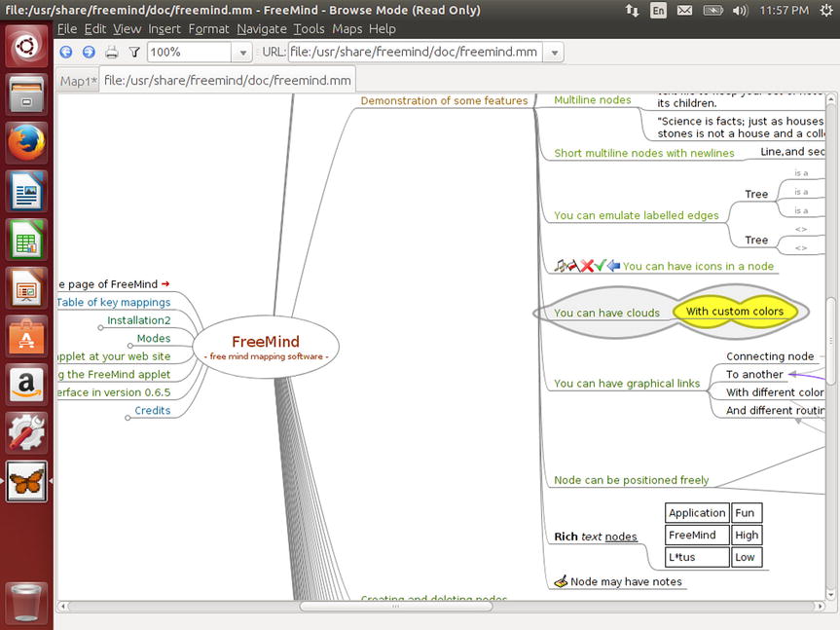Expand the URL history dropdown arrow

(555, 53)
